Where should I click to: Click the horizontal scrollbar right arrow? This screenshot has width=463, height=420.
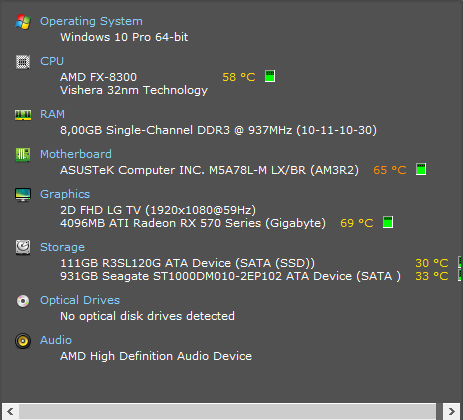[x=452, y=411]
